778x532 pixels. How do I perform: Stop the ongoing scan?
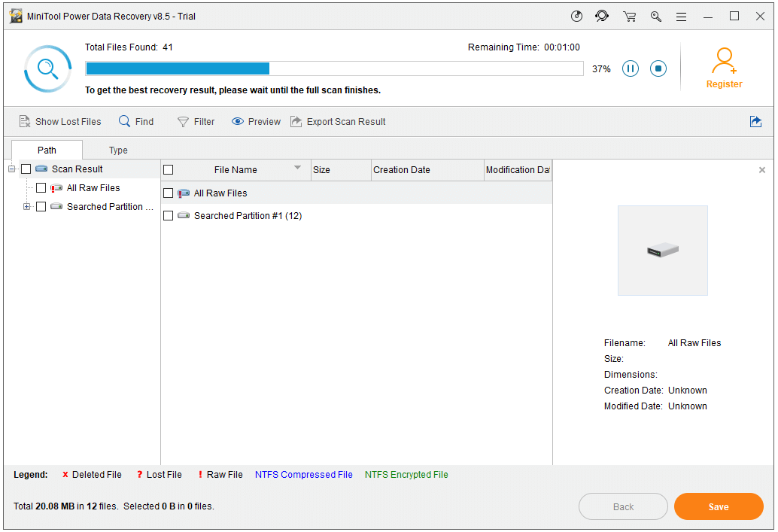pos(658,68)
